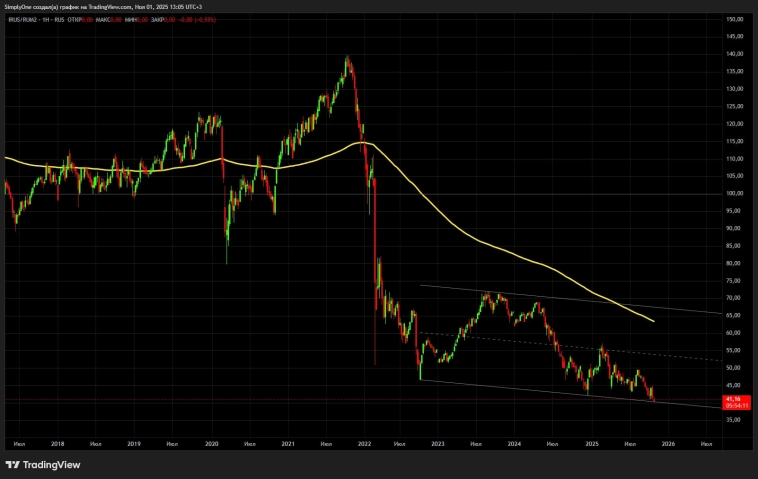Click the 65,00 price axis label

[x=734, y=316]
